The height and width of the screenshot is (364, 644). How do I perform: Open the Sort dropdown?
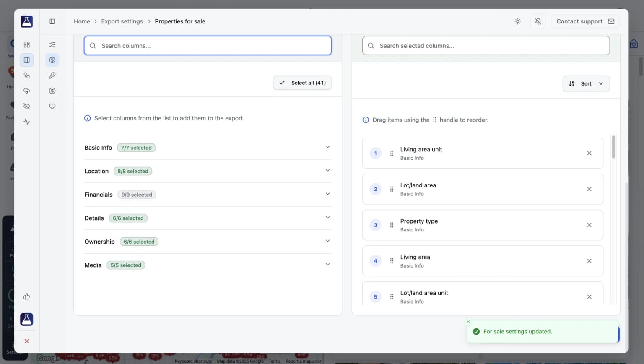tap(586, 83)
